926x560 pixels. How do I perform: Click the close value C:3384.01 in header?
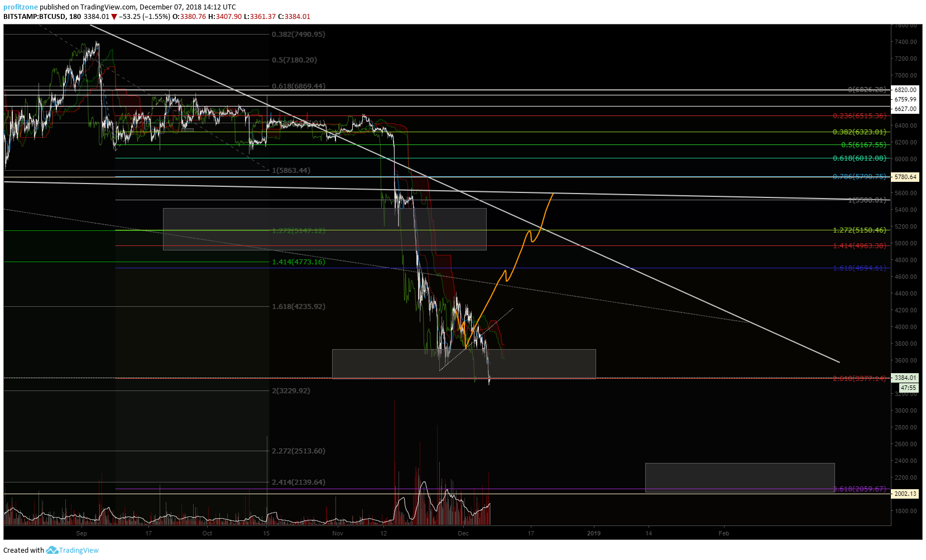pyautogui.click(x=294, y=17)
